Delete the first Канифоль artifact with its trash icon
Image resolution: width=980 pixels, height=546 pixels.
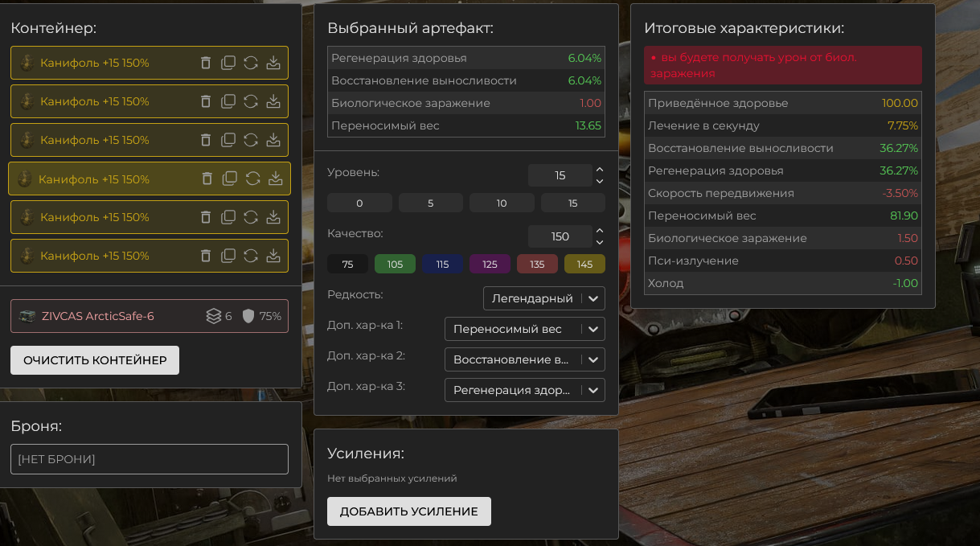point(206,63)
